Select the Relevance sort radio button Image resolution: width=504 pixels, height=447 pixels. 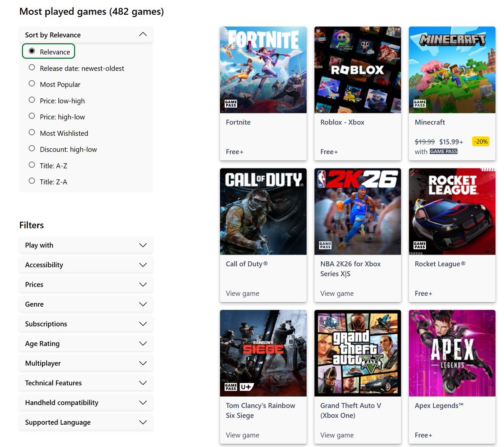click(32, 51)
